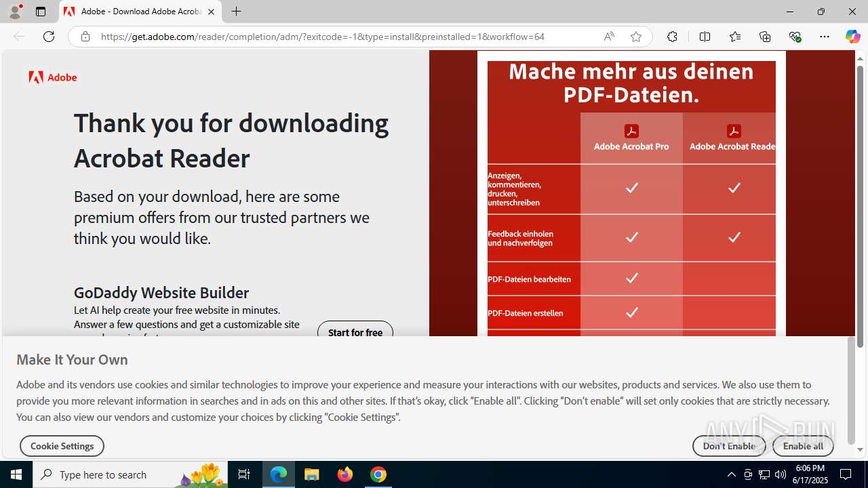Open File Explorer from taskbar

pos(312,474)
